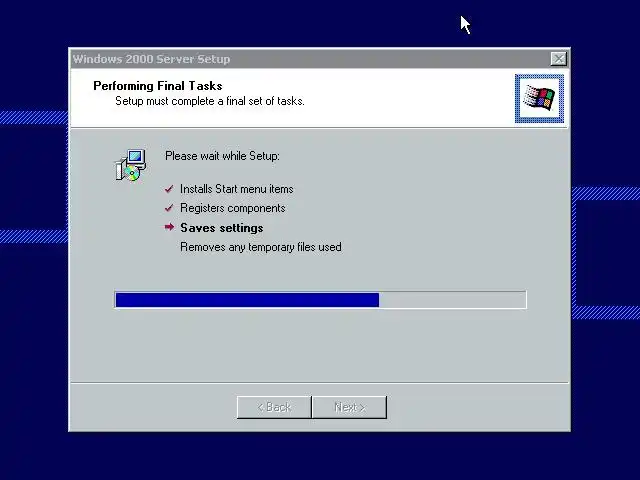Viewport: 640px width, 480px height.
Task: Click the red arrow beside Saves settings
Action: click(x=169, y=227)
